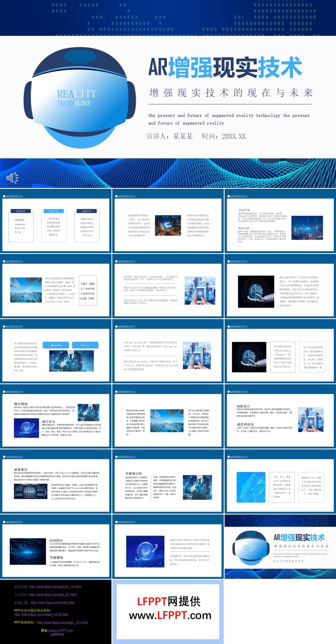This screenshot has width=336, height=644.
Task: Select the iButterfly blue button
Action: pos(56,345)
